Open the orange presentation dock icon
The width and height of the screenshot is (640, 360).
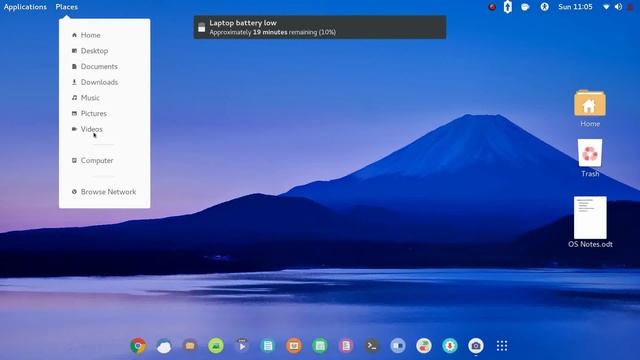[294, 346]
